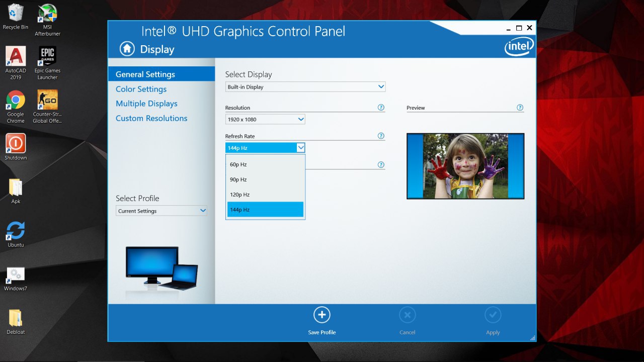Click the Shutdown desktop shortcut
Screen dimensions: 644x362
(x=16, y=147)
